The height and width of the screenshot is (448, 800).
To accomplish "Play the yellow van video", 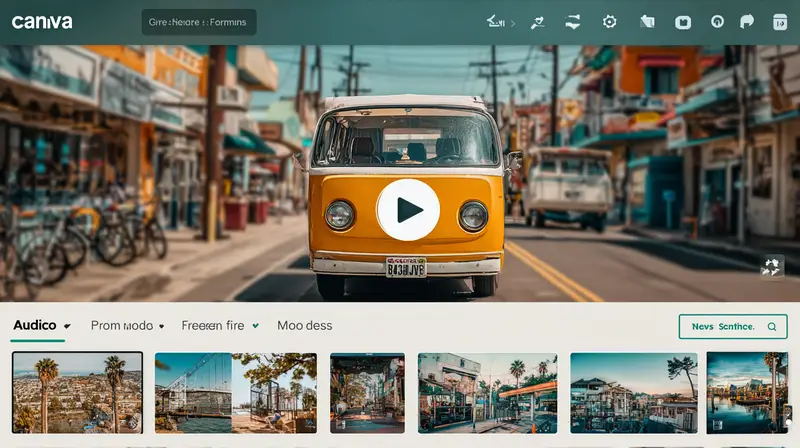I will point(408,210).
